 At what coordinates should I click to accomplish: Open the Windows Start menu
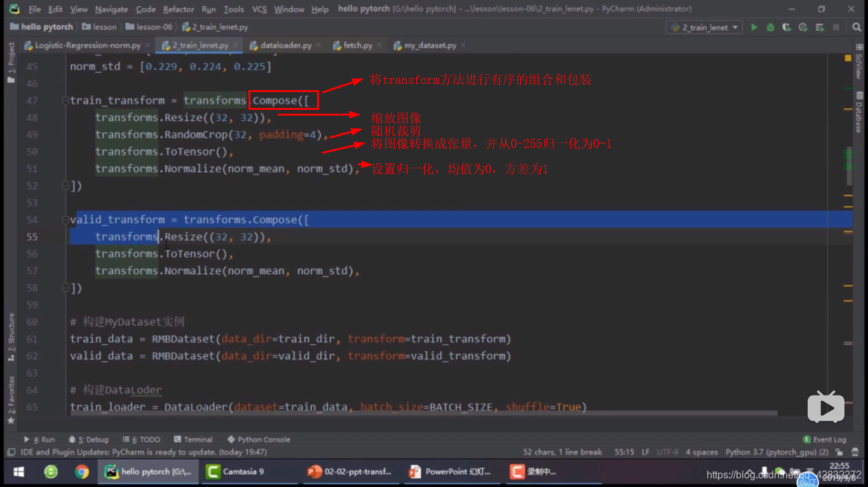[x=18, y=472]
